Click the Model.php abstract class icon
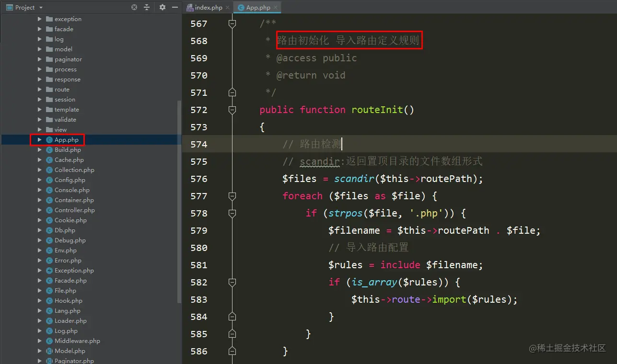This screenshot has width=617, height=364. pyautogui.click(x=49, y=351)
